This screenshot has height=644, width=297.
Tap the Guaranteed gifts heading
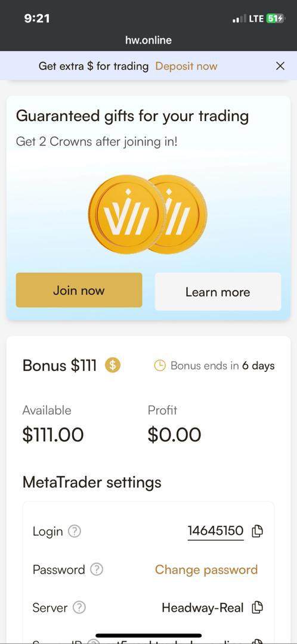pos(132,116)
